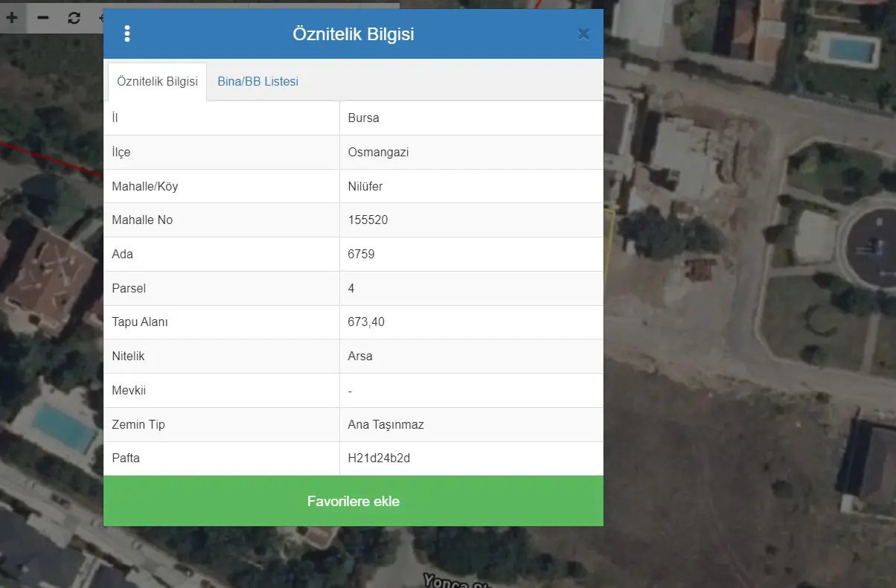Click the Tapu Alanı row label
This screenshot has height=588, width=896.
pos(140,322)
